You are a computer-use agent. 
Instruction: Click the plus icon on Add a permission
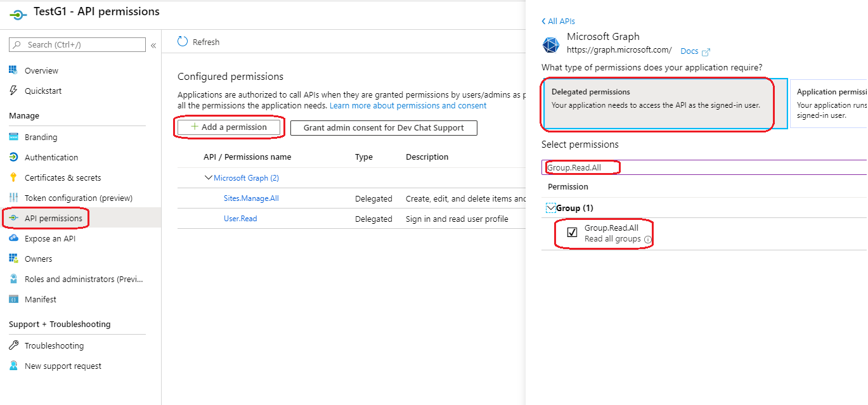(195, 127)
